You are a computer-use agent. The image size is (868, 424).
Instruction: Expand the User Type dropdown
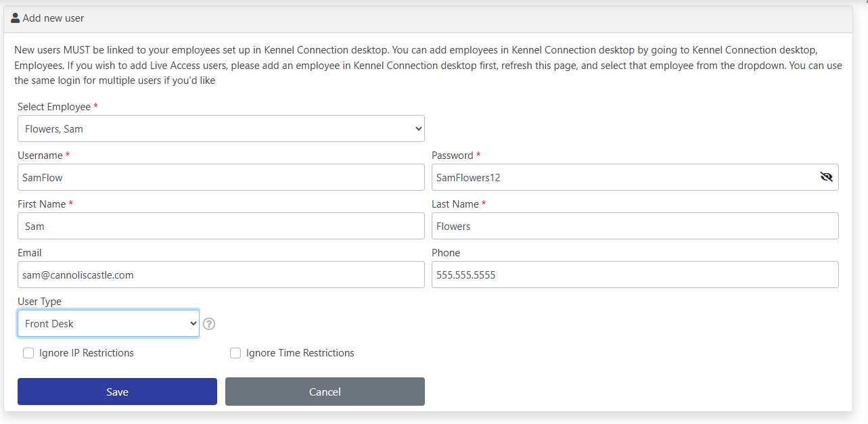(108, 323)
